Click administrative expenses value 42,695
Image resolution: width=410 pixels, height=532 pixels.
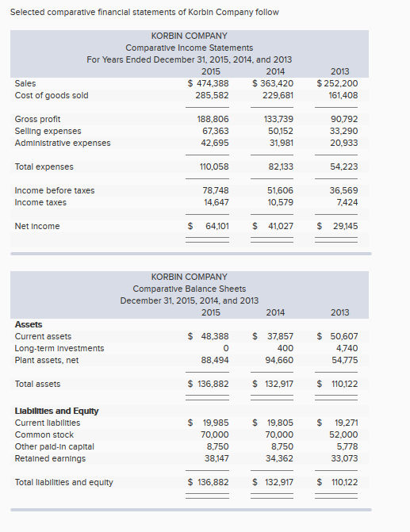click(x=215, y=143)
